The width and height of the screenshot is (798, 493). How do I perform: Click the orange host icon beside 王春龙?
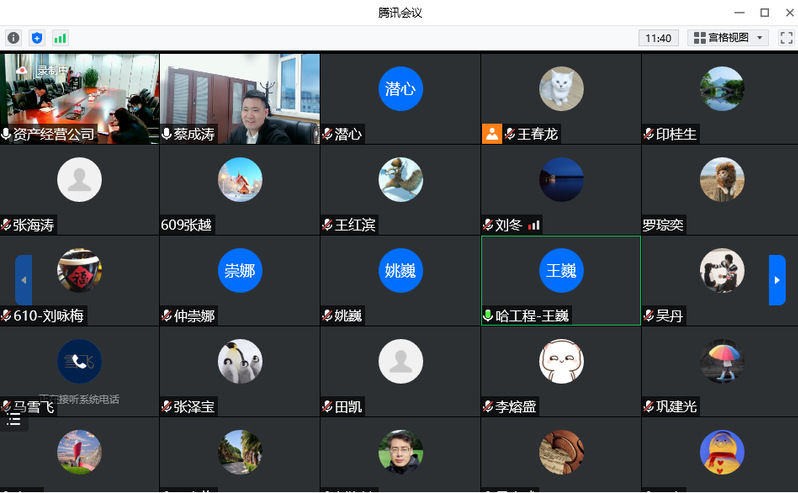[491, 134]
